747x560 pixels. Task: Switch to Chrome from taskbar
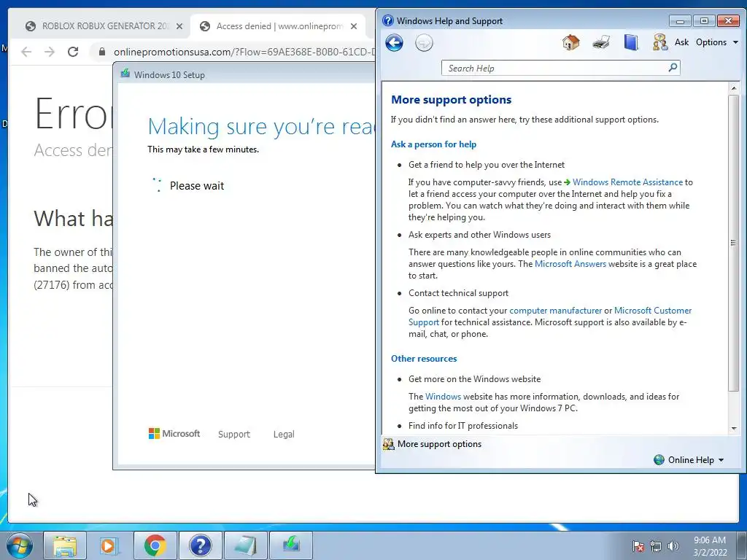tap(155, 545)
